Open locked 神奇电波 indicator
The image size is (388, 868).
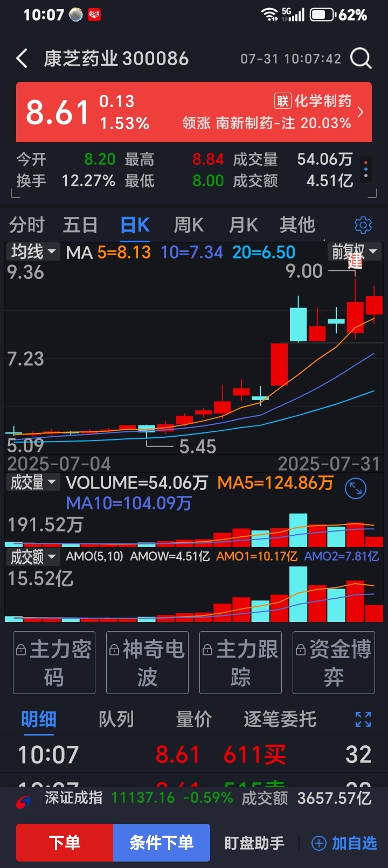(x=147, y=663)
